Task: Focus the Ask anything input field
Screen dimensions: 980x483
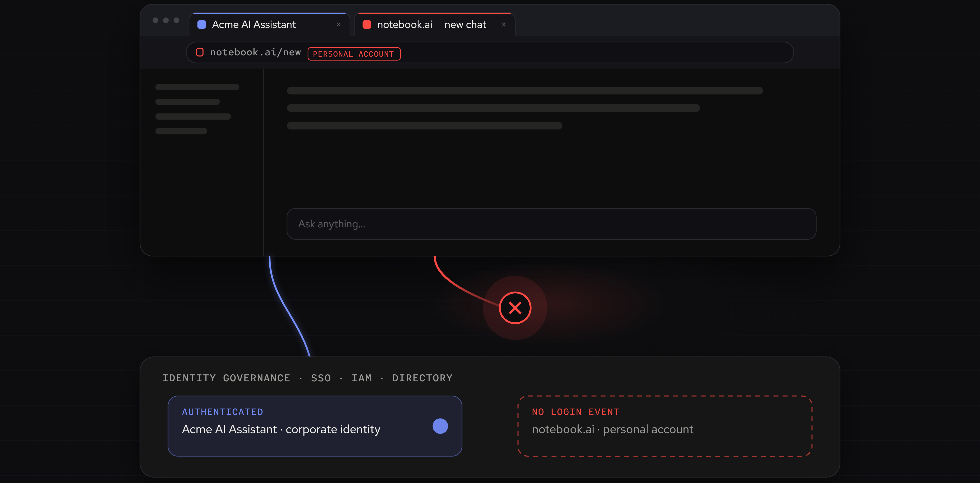Action: (x=551, y=224)
